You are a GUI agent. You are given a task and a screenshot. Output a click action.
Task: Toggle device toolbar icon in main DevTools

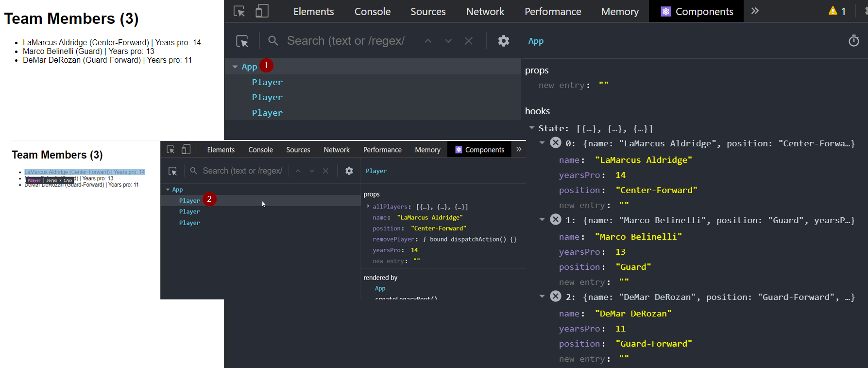(x=262, y=11)
